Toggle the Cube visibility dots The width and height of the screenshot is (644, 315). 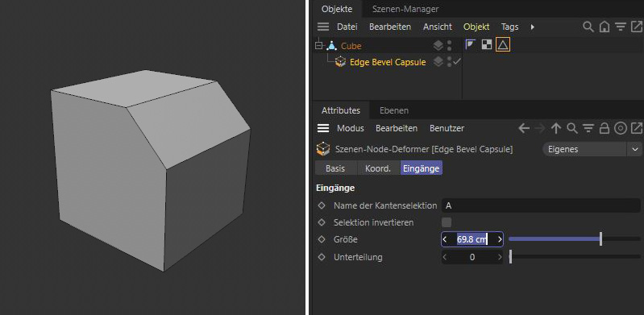449,46
